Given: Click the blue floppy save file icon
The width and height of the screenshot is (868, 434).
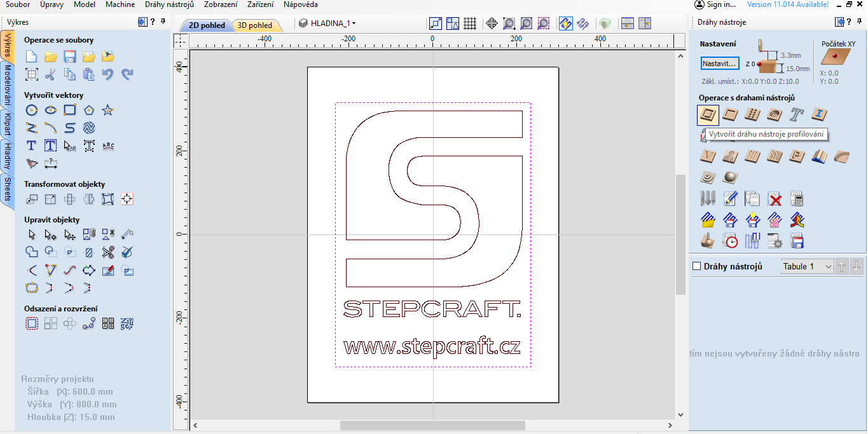Looking at the screenshot, I should (x=70, y=57).
